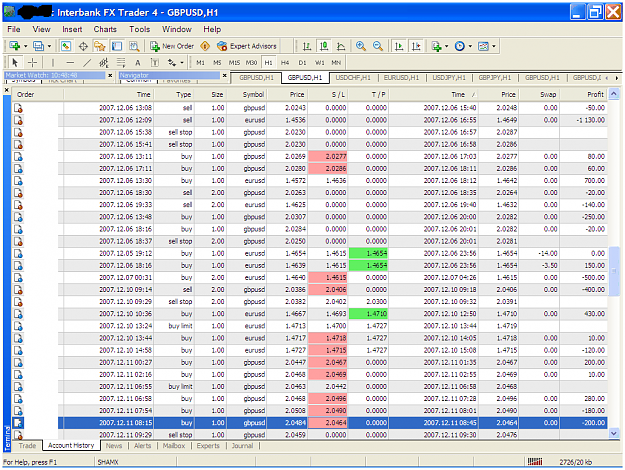The width and height of the screenshot is (625, 470).
Task: Open the Experts tab in Terminal
Action: point(208,445)
